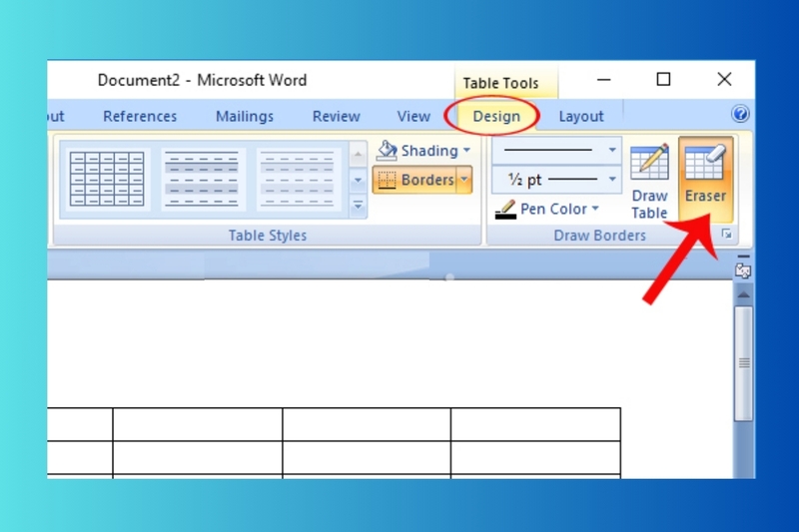799x532 pixels.
Task: Select the Eraser tool
Action: pos(705,178)
